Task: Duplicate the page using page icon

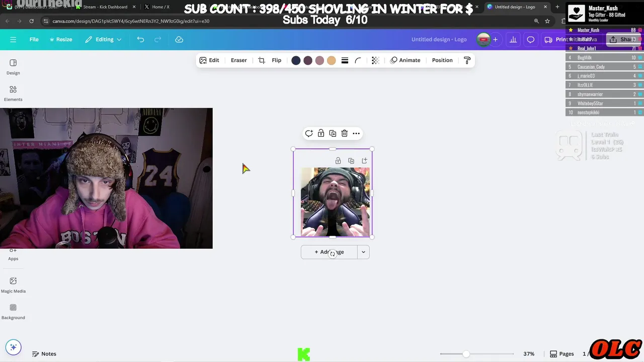Action: (x=351, y=161)
